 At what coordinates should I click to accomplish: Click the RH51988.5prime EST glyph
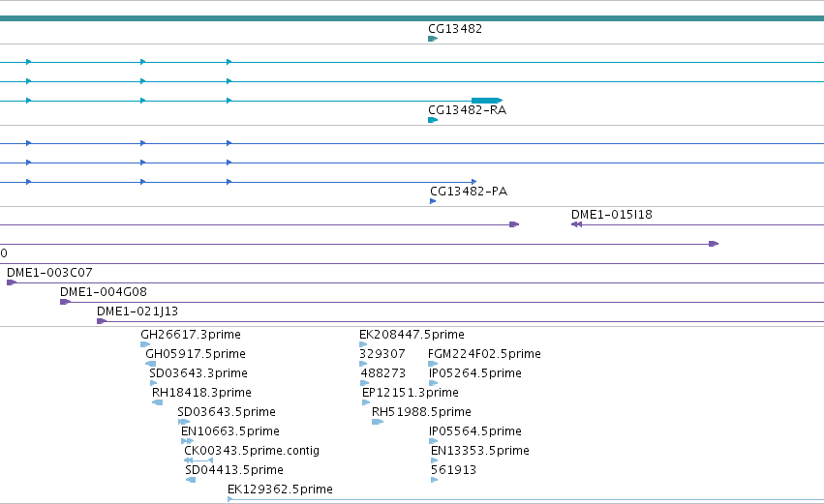378,422
